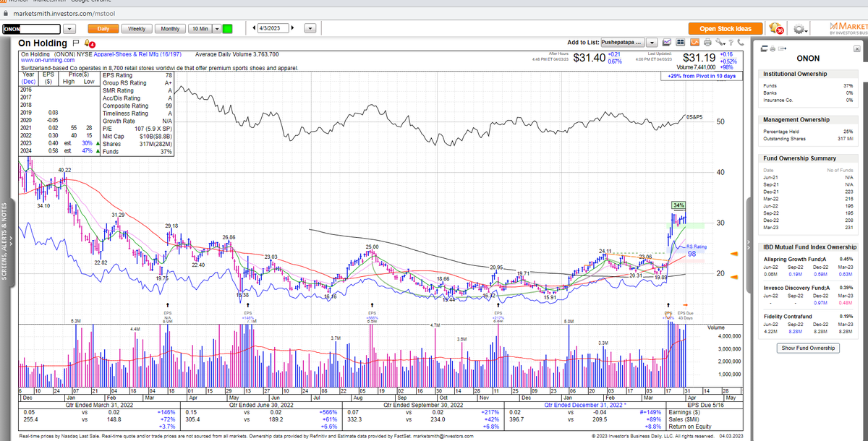Click the ONON symbol input field
This screenshot has width=868, height=441.
coord(30,29)
